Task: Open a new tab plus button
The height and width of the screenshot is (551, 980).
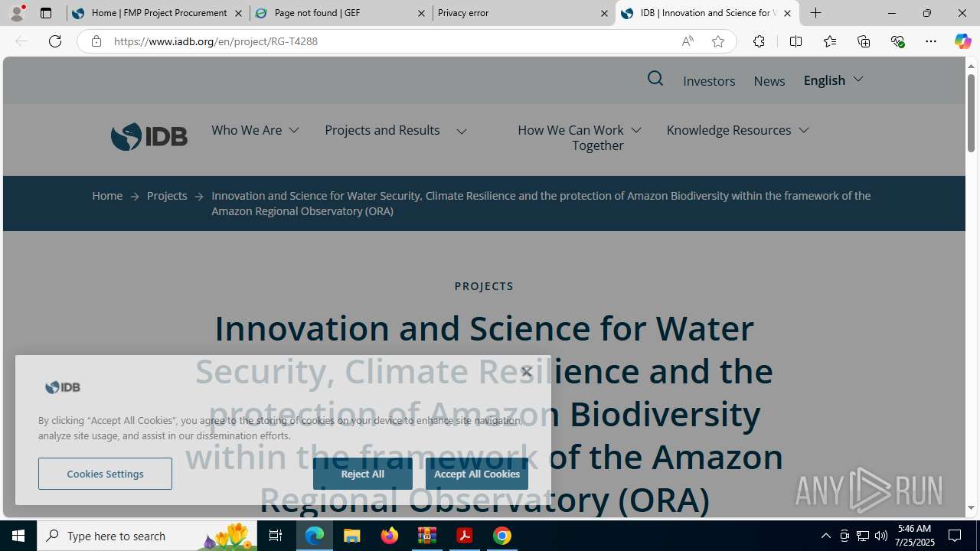Action: click(x=816, y=13)
